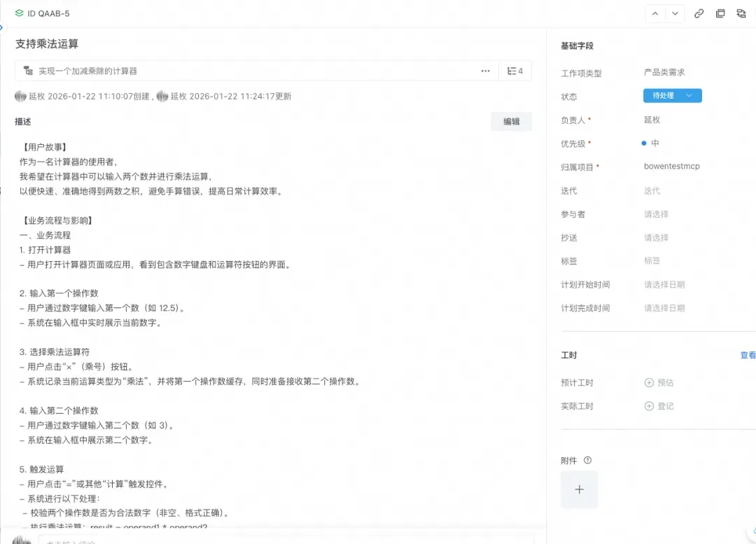756x544 pixels.
Task: Click the copy work item icon
Action: click(720, 13)
